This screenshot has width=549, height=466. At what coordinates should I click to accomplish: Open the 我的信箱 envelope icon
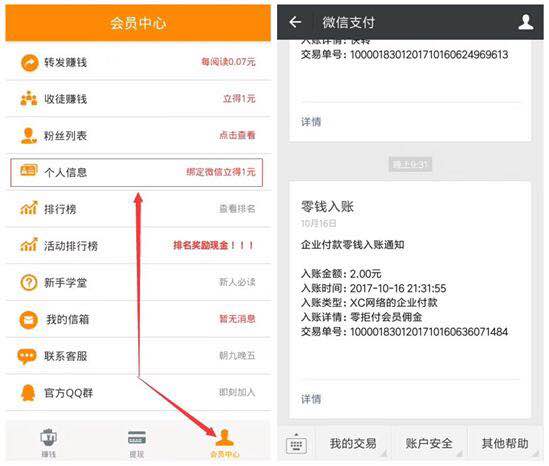point(29,320)
